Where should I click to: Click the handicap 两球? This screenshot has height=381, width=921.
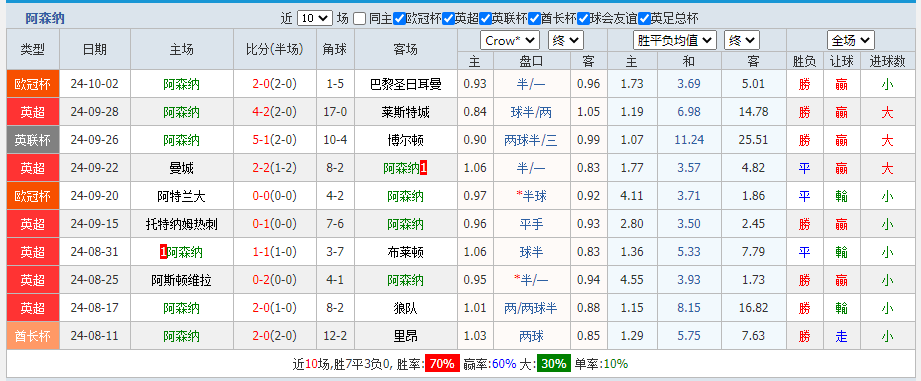[x=531, y=336]
